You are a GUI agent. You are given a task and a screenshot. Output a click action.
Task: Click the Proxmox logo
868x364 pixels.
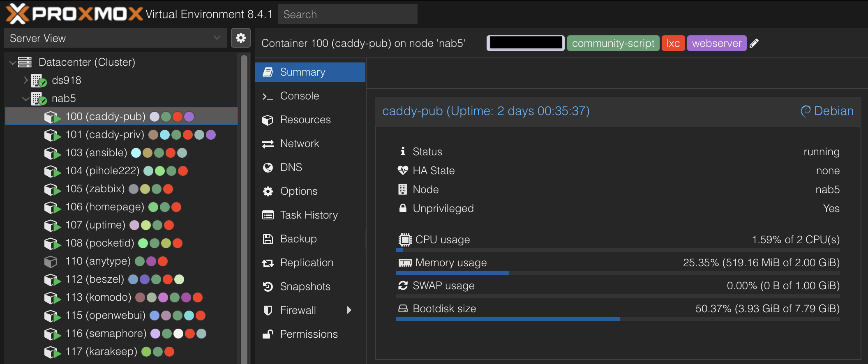[x=74, y=14]
